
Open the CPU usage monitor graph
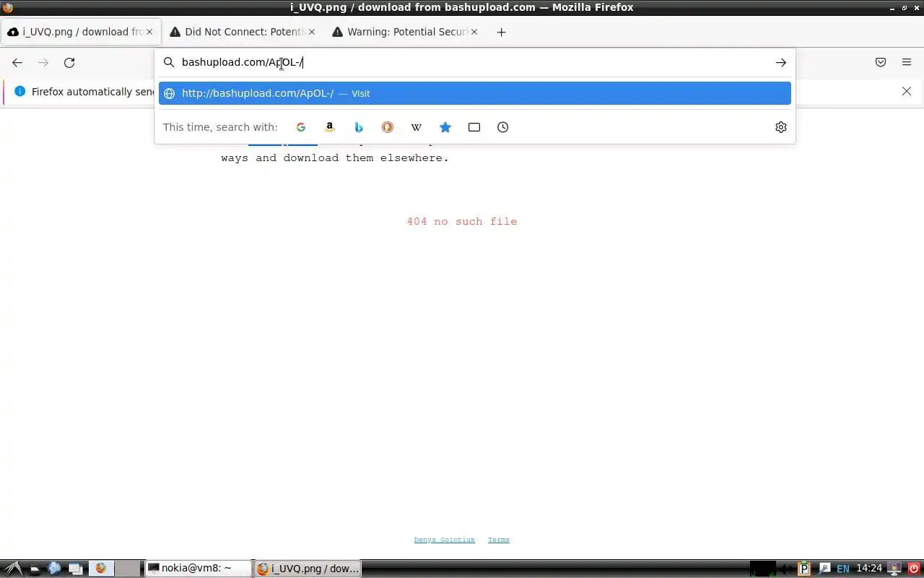click(x=763, y=569)
